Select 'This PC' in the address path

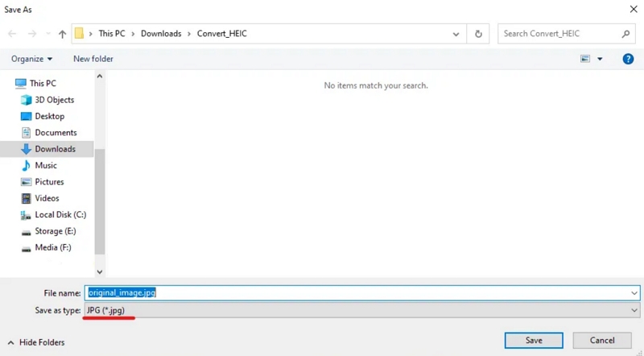click(x=112, y=34)
